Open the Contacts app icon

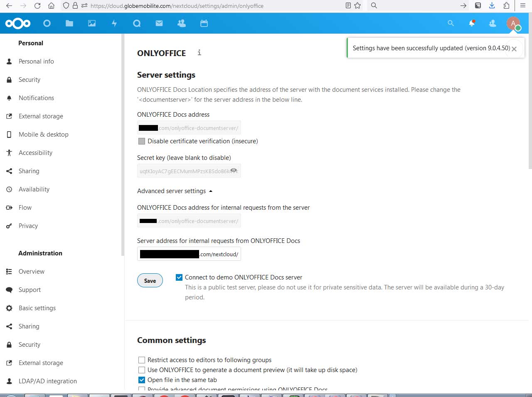(182, 23)
